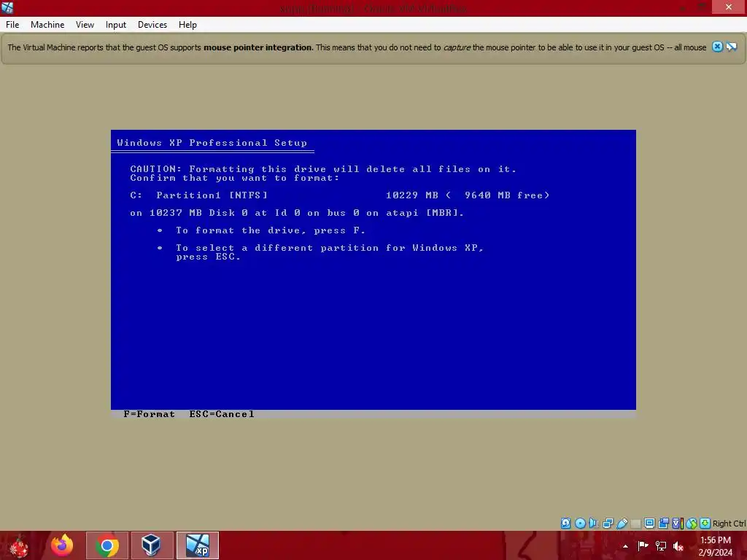Viewport: 747px width, 560px height.
Task: Launch Firefox from the taskbar
Action: click(62, 545)
